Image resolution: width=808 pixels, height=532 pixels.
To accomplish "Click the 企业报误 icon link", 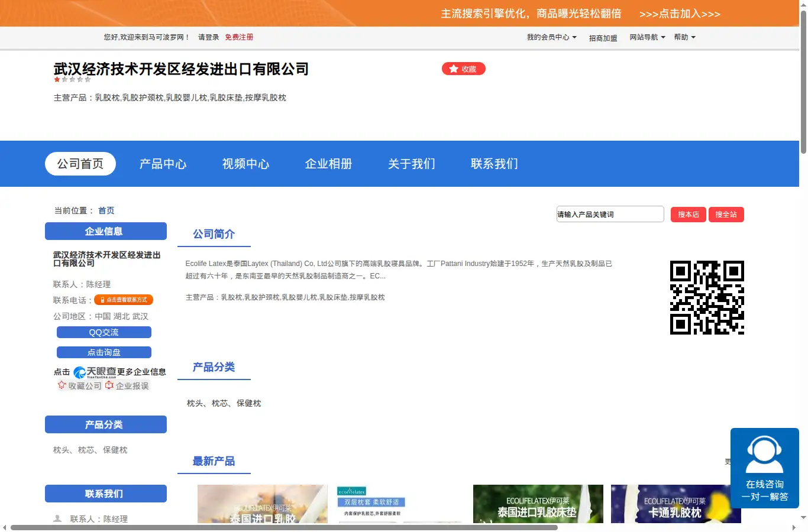I will [x=127, y=385].
